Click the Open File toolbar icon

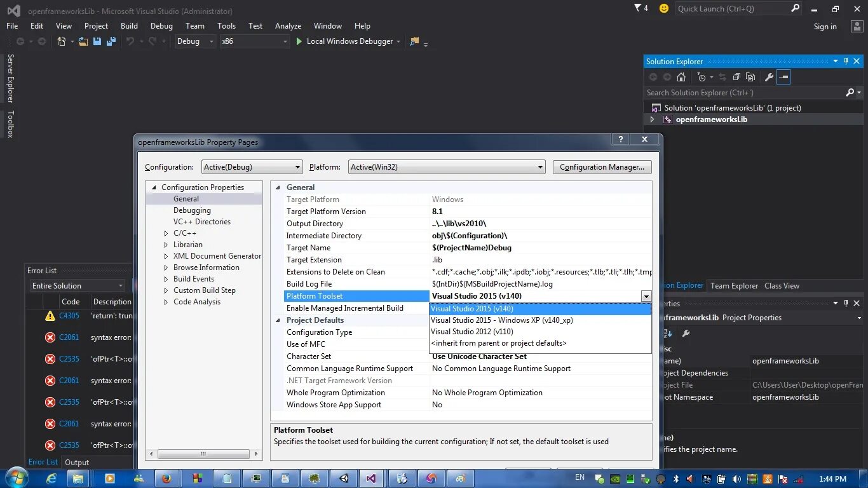tap(83, 41)
